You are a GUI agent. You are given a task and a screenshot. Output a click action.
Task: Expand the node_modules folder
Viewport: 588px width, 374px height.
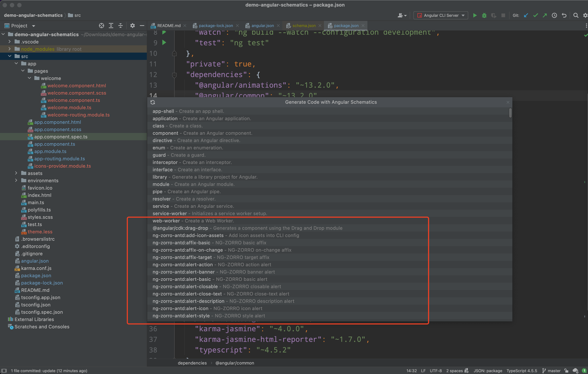(9, 49)
